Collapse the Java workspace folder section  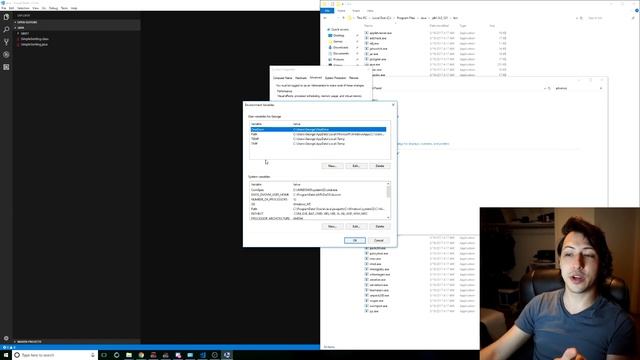tap(77, 28)
